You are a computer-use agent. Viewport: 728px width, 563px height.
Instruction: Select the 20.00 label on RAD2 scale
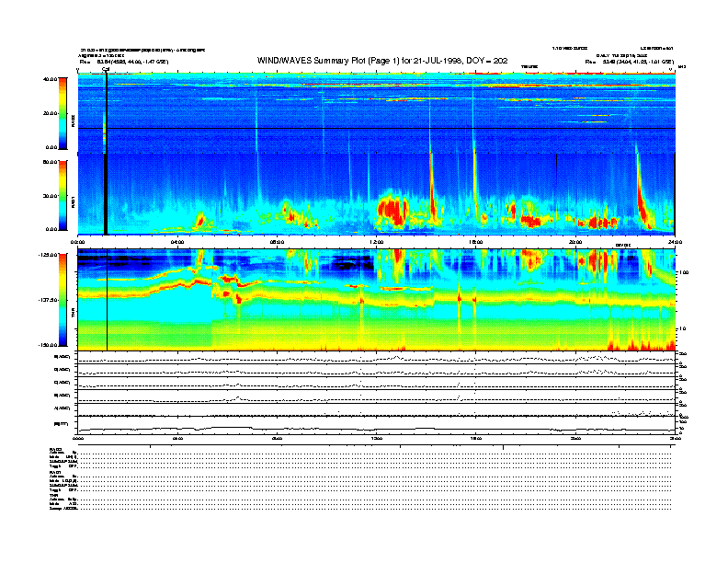[50, 113]
